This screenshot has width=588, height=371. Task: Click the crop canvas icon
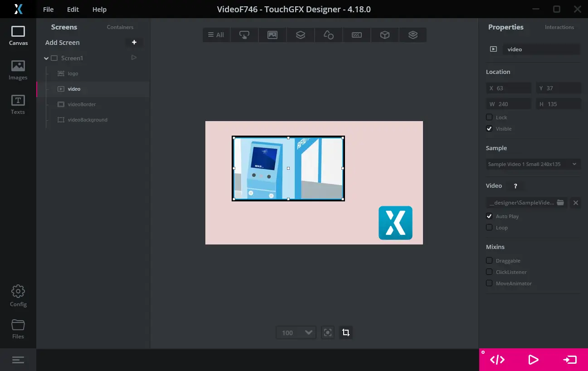[346, 332]
